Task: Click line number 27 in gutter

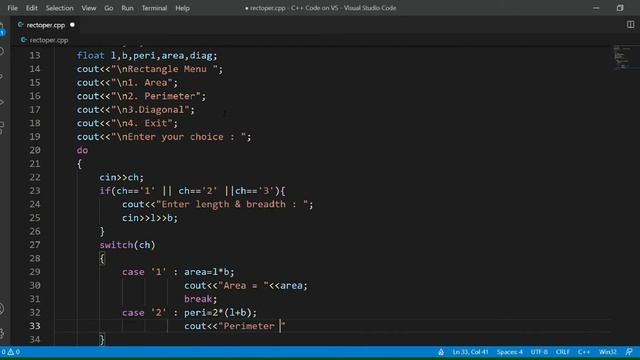Action: click(x=35, y=245)
